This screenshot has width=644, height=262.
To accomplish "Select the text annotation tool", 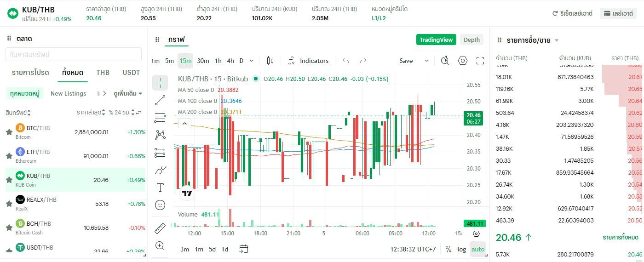I will click(x=160, y=188).
